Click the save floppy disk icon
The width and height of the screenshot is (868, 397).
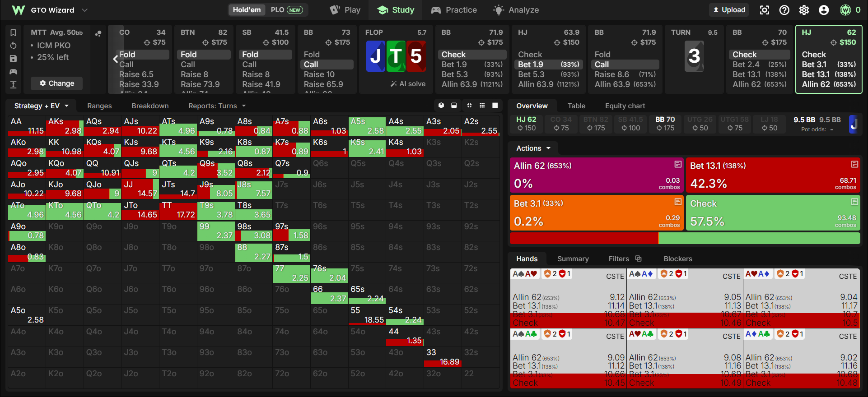(x=14, y=59)
